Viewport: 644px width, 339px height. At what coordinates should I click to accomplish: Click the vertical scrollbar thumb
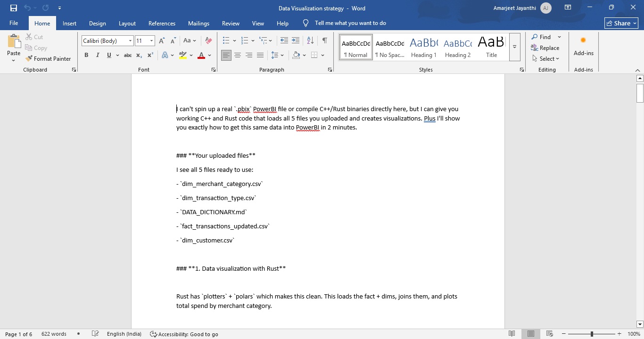coord(640,93)
